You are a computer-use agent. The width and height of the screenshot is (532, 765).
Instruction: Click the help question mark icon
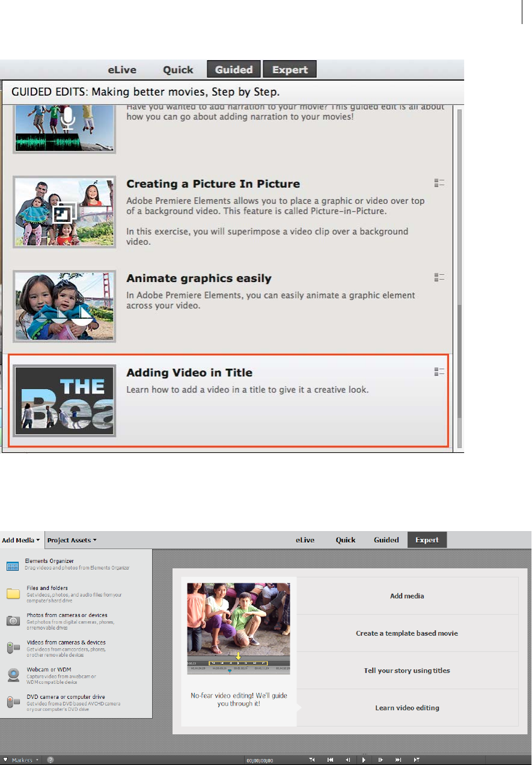(50, 760)
